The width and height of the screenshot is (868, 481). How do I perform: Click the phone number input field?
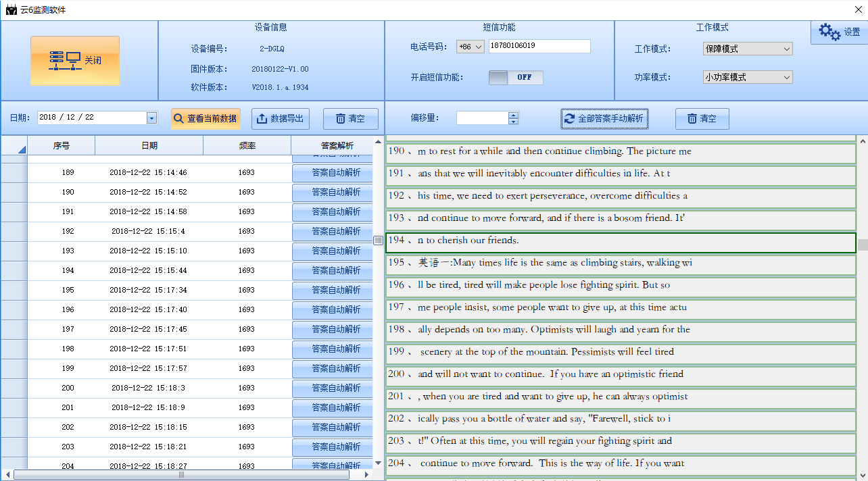(x=539, y=46)
